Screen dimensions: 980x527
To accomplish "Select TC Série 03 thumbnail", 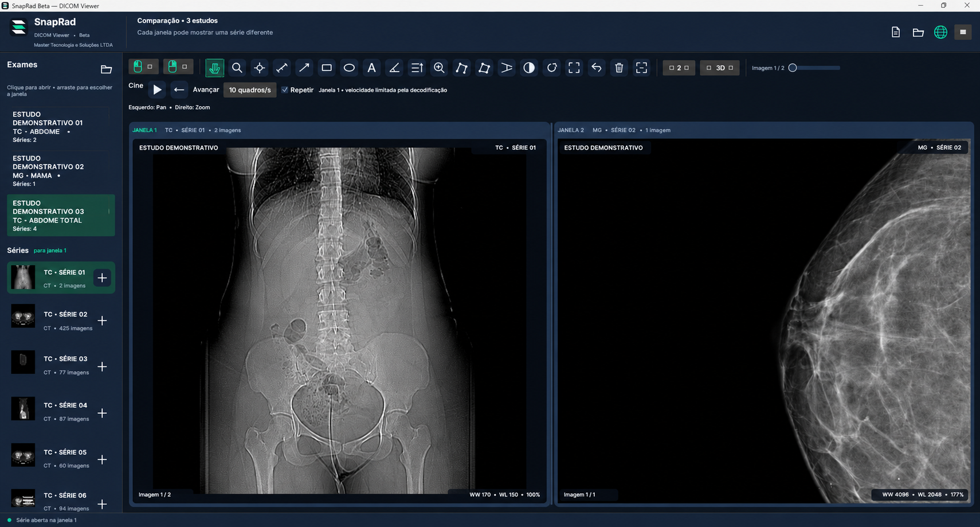I will [x=23, y=362].
